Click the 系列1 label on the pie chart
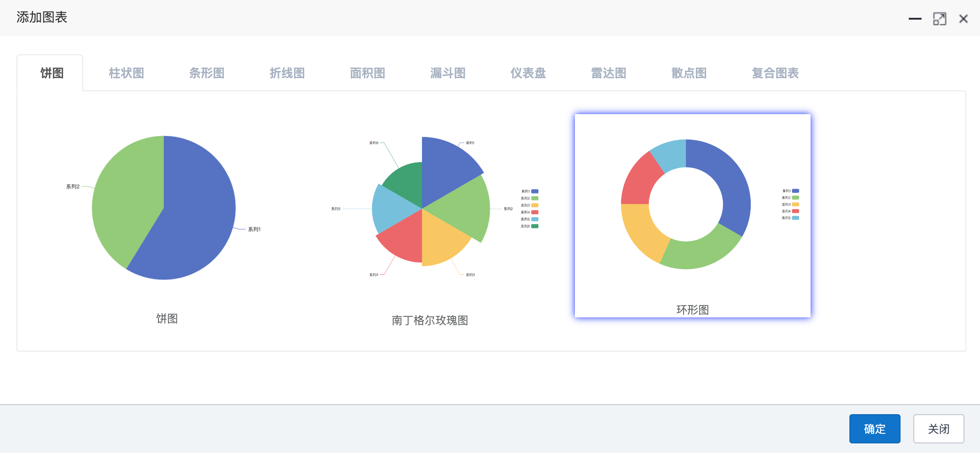 coord(254,229)
